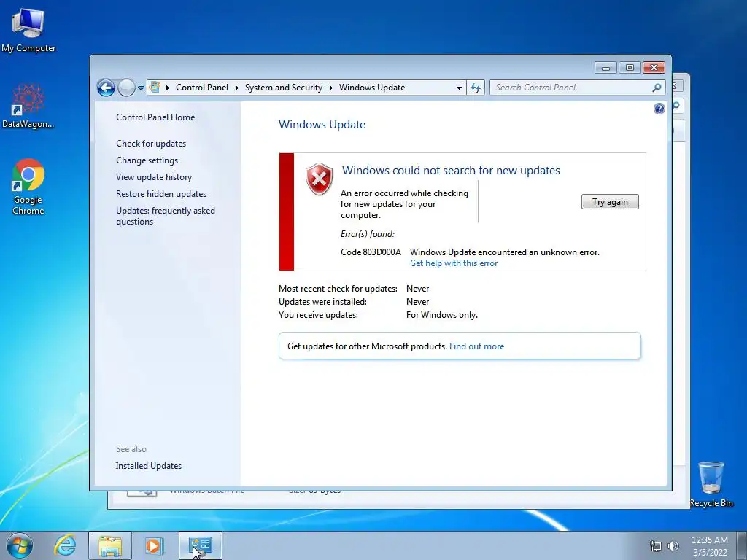
Task: Open Windows Explorer taskbar folder icon
Action: [x=110, y=545]
